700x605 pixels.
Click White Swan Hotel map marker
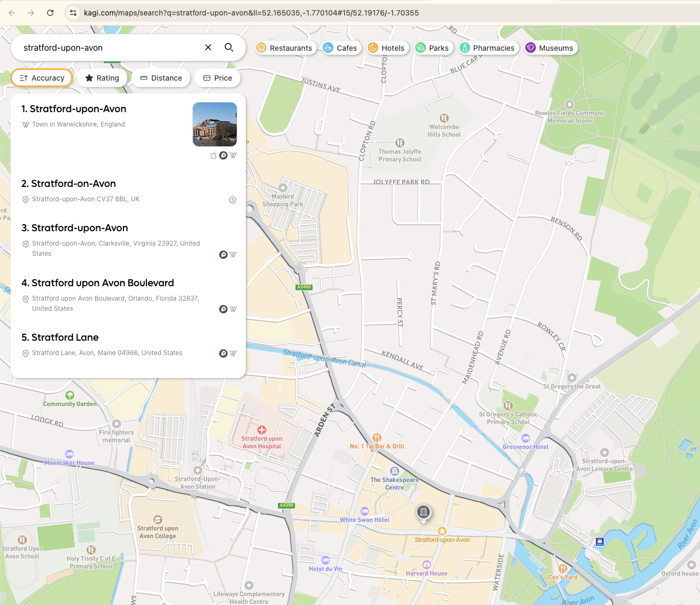tap(364, 511)
